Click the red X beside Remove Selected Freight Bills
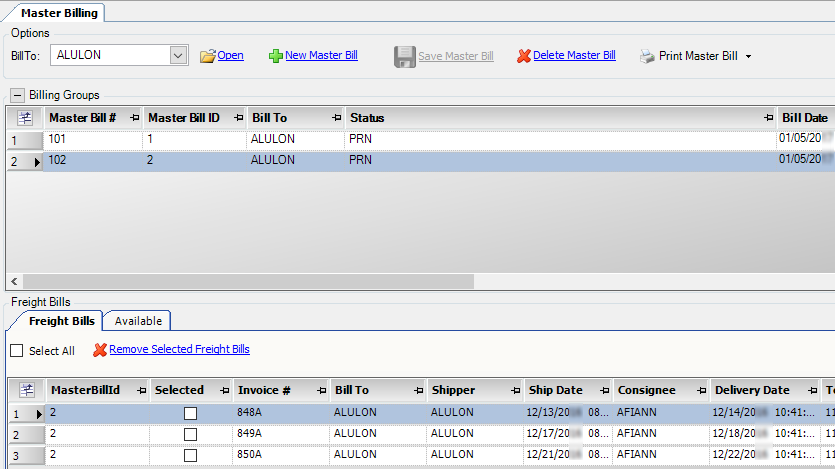835x469 pixels. coord(100,350)
